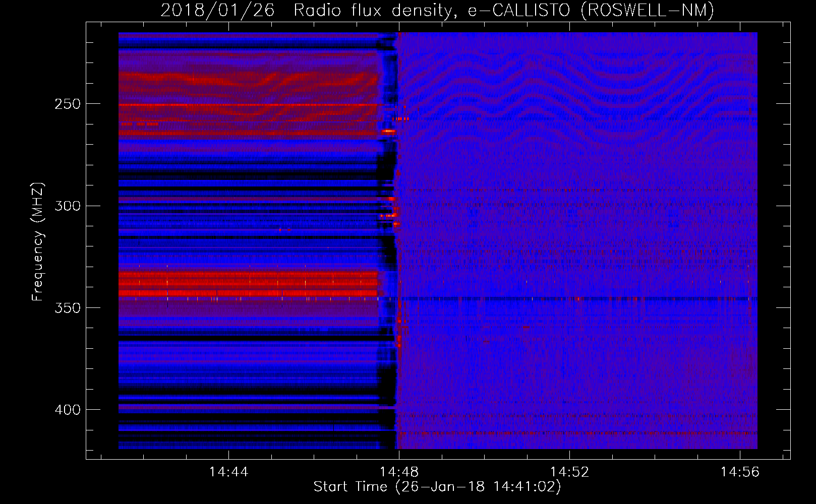Click the 14:56 time tick label
The image size is (816, 504).
tap(740, 472)
